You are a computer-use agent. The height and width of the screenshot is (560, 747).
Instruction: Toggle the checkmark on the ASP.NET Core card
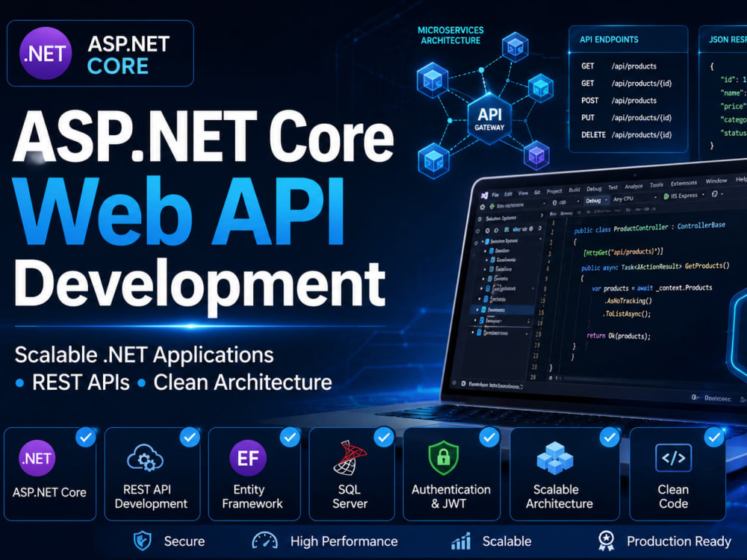(86, 437)
